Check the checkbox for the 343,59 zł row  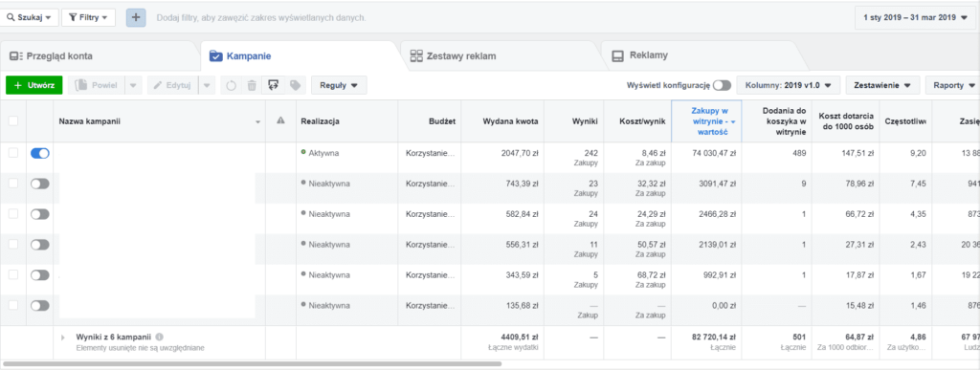pos(13,275)
